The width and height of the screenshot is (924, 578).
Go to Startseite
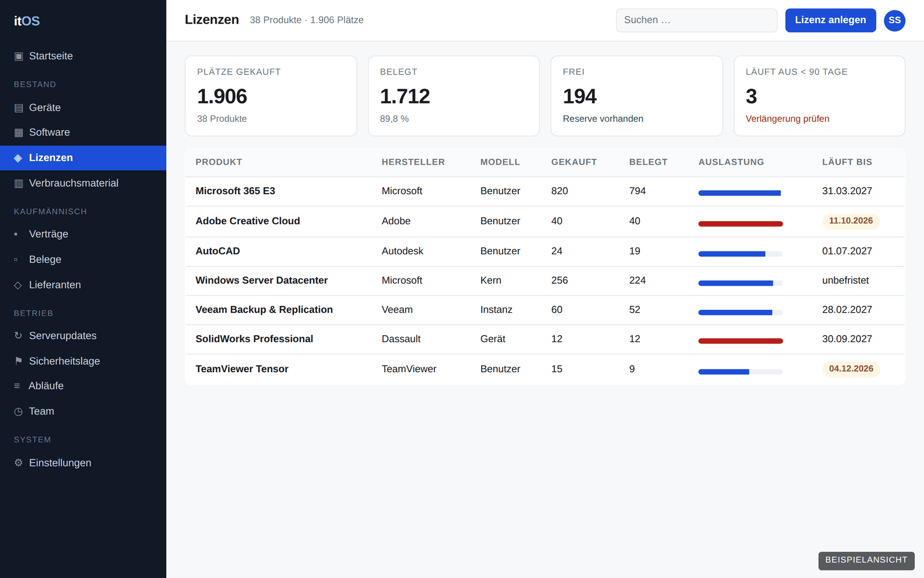[x=83, y=56]
